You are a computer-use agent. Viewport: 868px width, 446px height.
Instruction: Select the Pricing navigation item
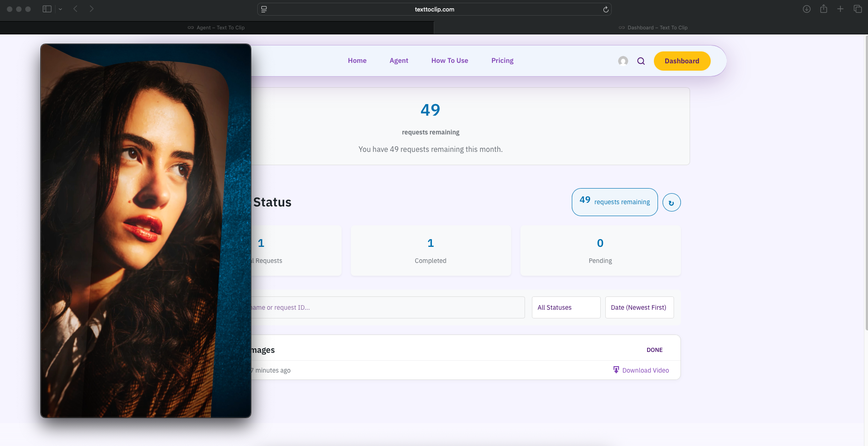tap(502, 61)
